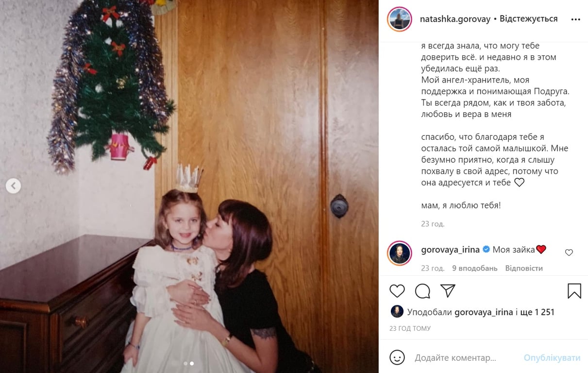Like gorovaya_irina's comment with small heart
The image size is (588, 373).
pyautogui.click(x=569, y=253)
